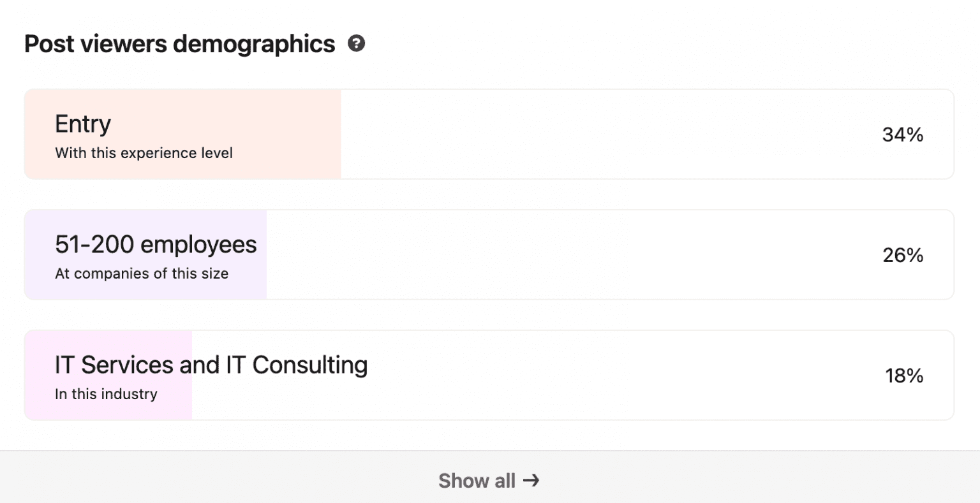Click the orange filled portion of the Entry bar
This screenshot has height=503, width=980.
(x=182, y=134)
